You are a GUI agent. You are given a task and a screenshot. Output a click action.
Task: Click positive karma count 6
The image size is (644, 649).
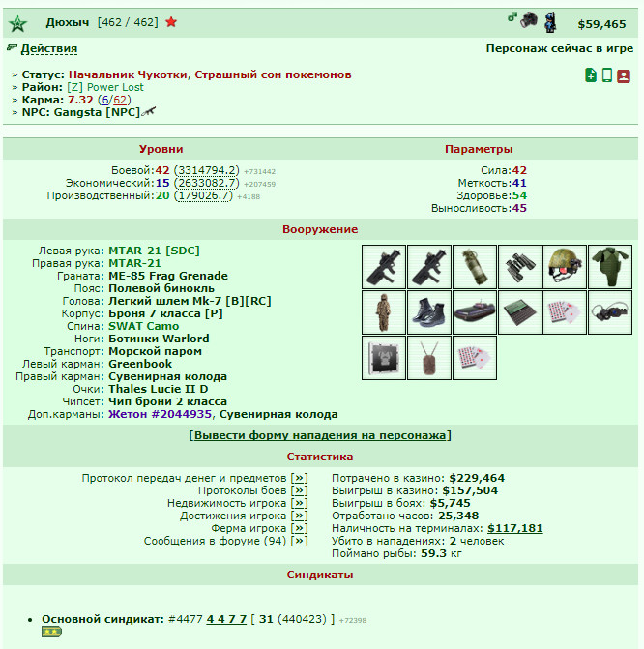[x=105, y=100]
